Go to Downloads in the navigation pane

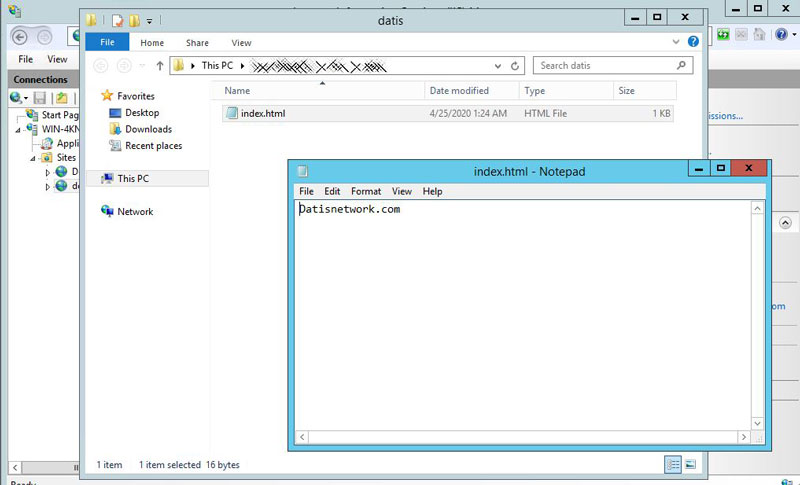148,129
